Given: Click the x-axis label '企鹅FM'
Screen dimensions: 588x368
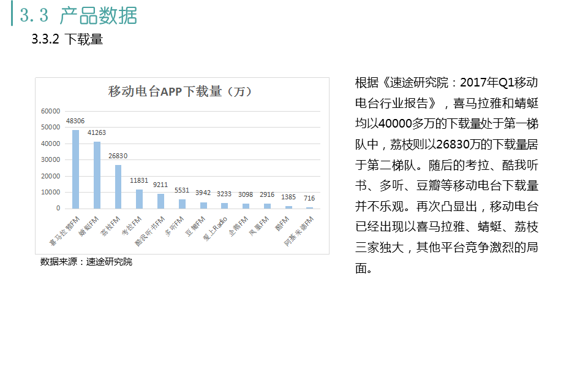Looking at the screenshot, I should coord(238,226).
